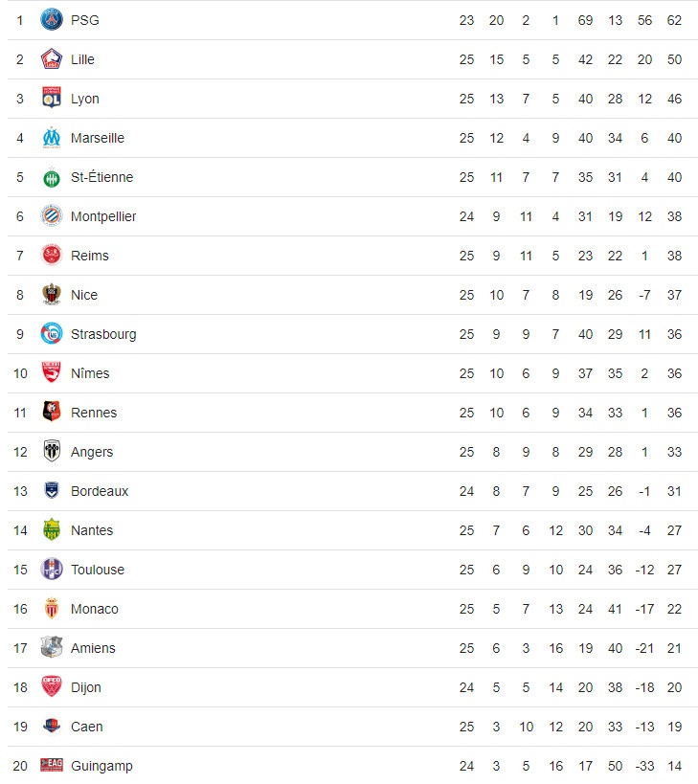Click the PSG club crest icon
Viewport: 698px width, 784px height.
coord(52,20)
